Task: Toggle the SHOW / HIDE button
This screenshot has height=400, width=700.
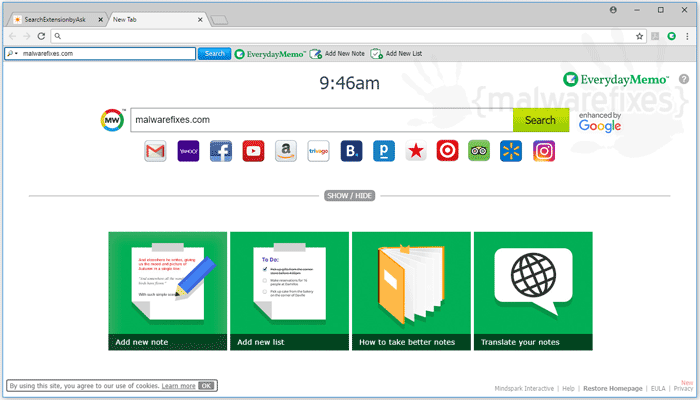Action: 350,196
